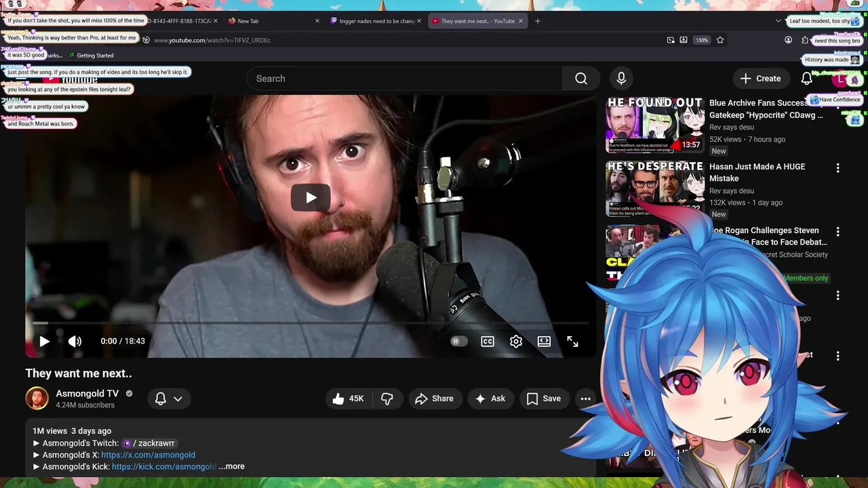
Task: Enter fullscreen mode
Action: [x=572, y=341]
